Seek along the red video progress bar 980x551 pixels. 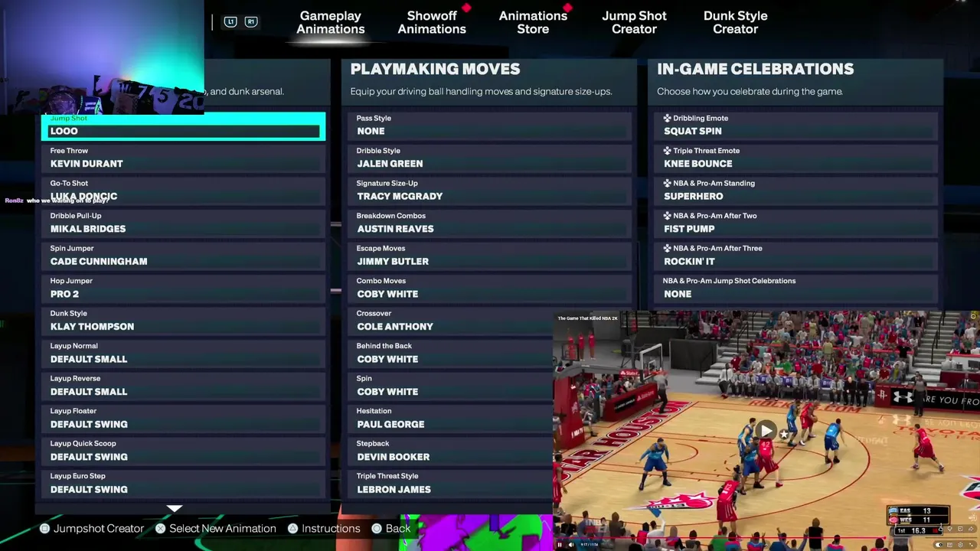tap(720, 537)
